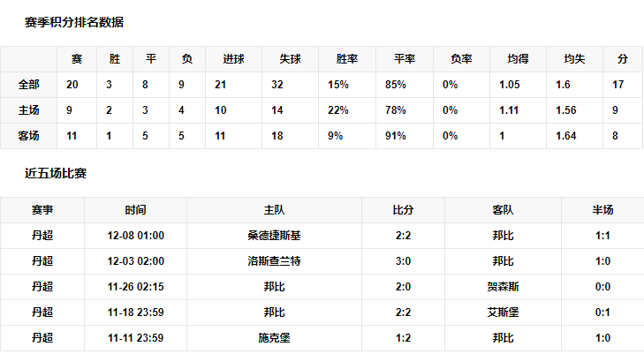This screenshot has width=644, height=354.
Task: Open the match dated 11-26 02:15
Action: (135, 287)
